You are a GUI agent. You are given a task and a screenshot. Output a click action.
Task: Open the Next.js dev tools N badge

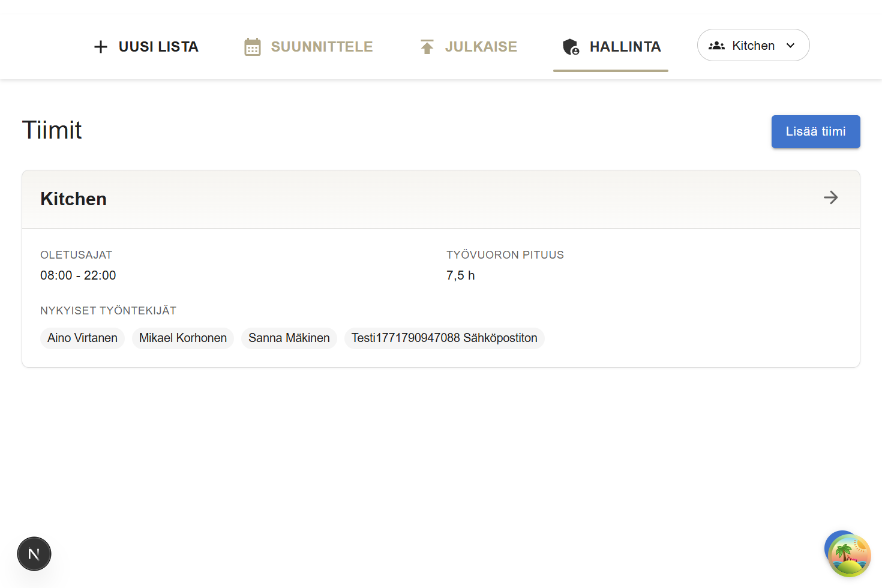pyautogui.click(x=34, y=554)
